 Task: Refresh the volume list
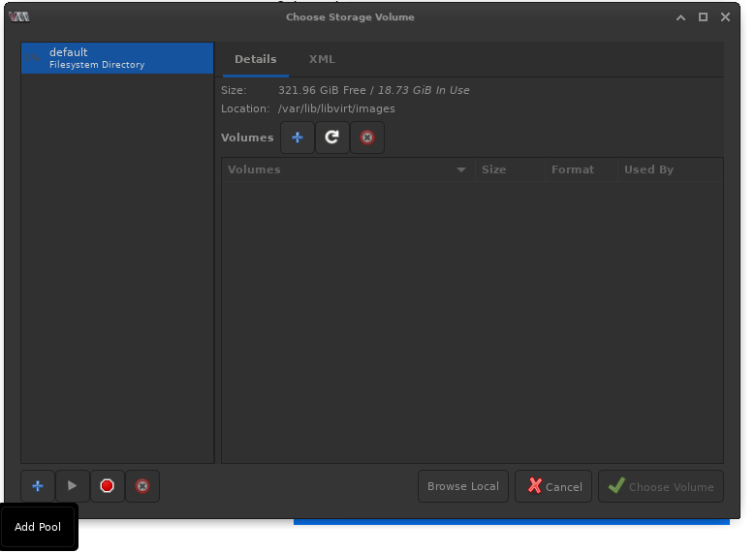pyautogui.click(x=332, y=138)
